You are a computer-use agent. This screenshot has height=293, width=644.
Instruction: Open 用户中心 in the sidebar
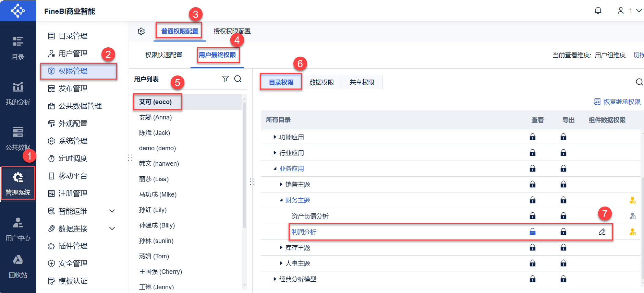tap(18, 229)
